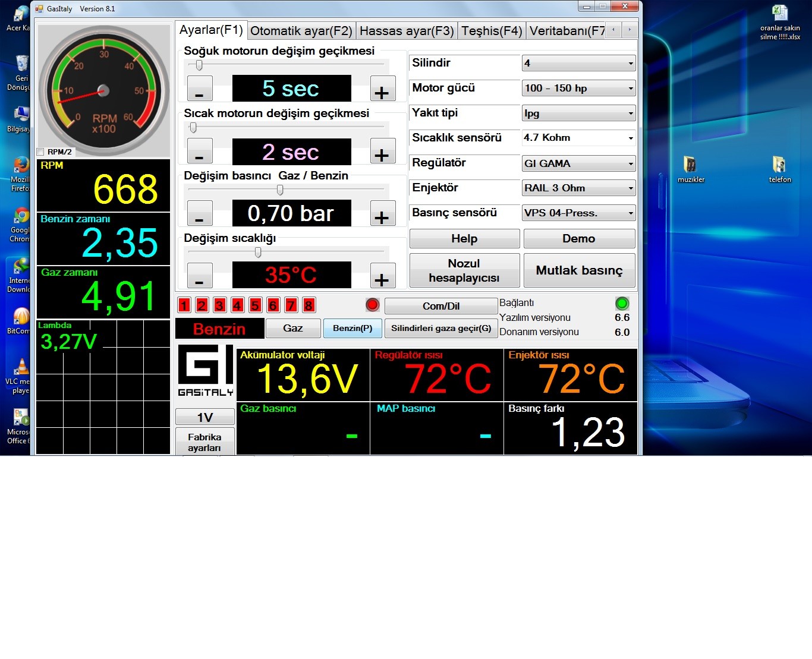The width and height of the screenshot is (812, 659).
Task: Click the red indicator light beside Com/Dil
Action: pos(373,305)
